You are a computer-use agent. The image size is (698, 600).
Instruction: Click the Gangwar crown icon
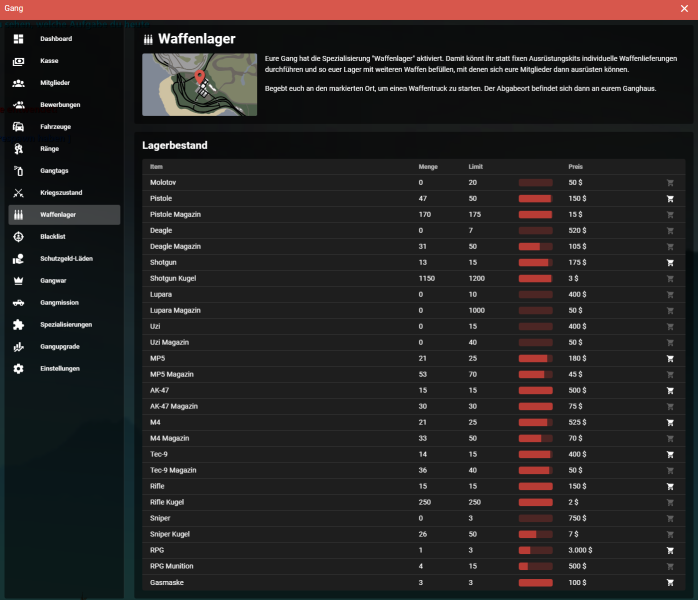[18, 281]
